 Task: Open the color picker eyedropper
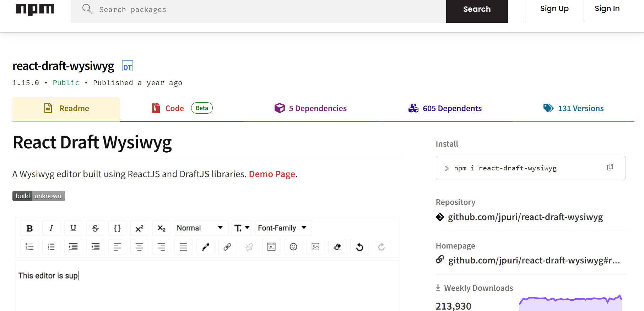tap(205, 247)
